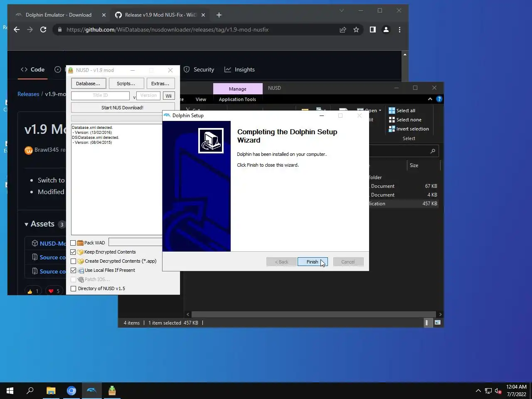Open the NUSD-Mod asset download link
Image resolution: width=532 pixels, height=399 pixels.
pyautogui.click(x=52, y=244)
